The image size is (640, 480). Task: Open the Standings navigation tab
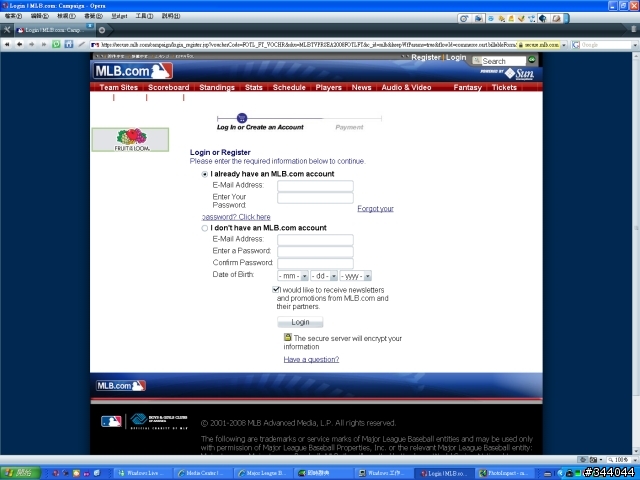click(217, 87)
